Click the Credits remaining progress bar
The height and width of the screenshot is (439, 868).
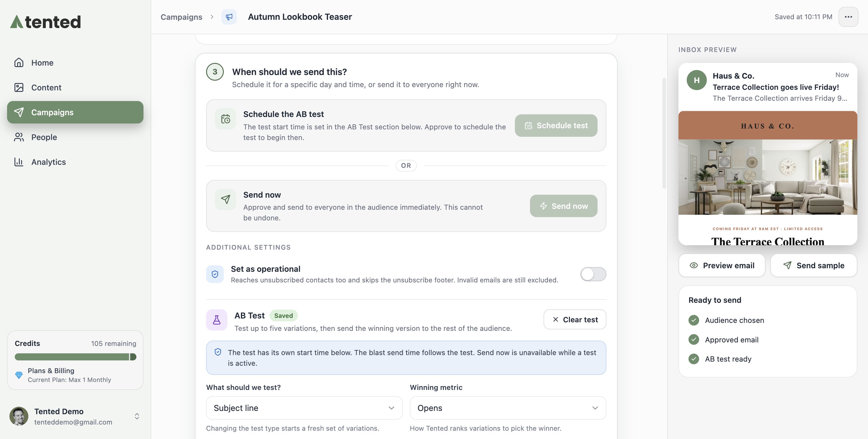[76, 357]
